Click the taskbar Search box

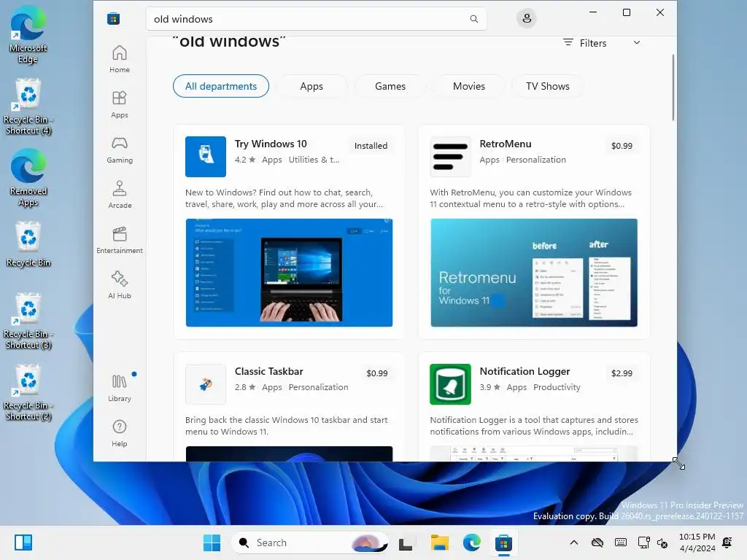[309, 542]
